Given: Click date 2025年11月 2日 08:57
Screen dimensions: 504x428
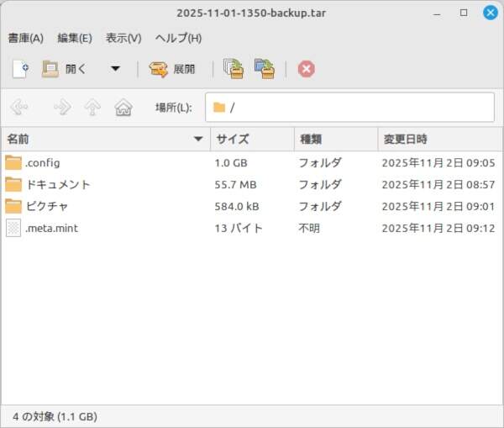Looking at the screenshot, I should pos(438,185).
